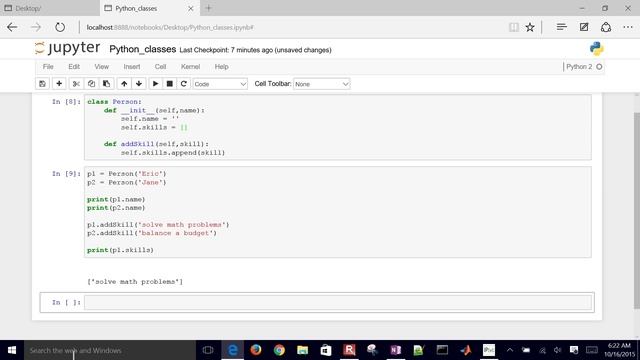The height and width of the screenshot is (360, 640).
Task: Run the current cell with the play button
Action: [x=155, y=84]
